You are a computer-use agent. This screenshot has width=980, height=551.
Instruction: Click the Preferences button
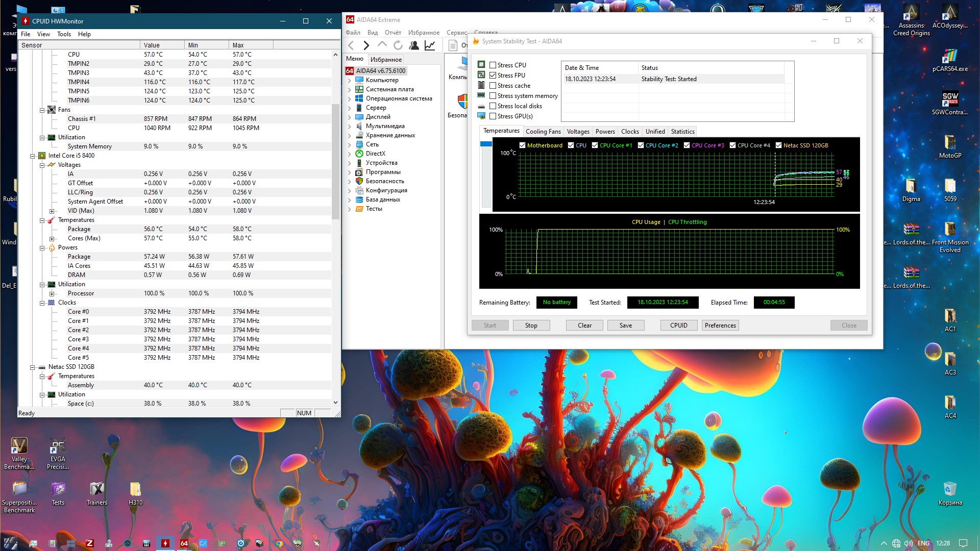(720, 325)
